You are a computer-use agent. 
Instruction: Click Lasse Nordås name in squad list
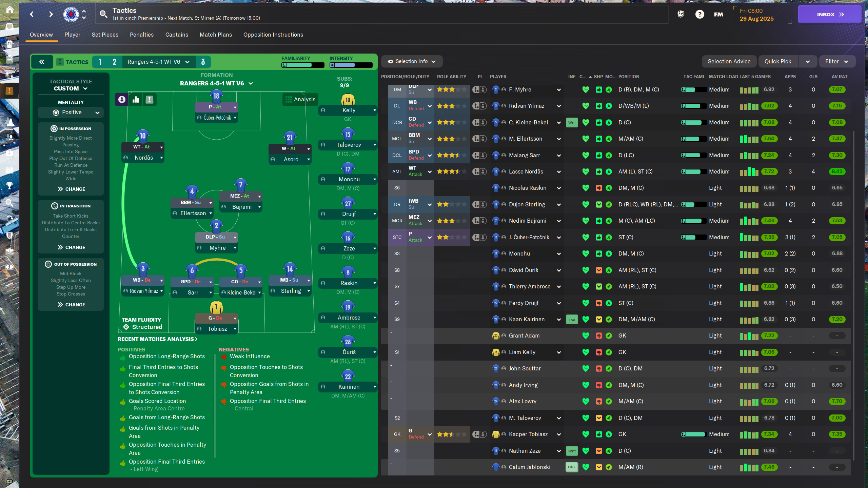[526, 171]
